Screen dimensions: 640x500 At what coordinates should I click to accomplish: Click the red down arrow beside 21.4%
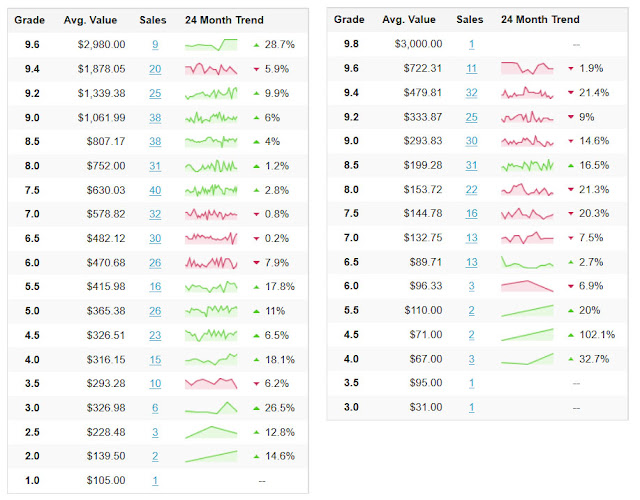pos(571,93)
